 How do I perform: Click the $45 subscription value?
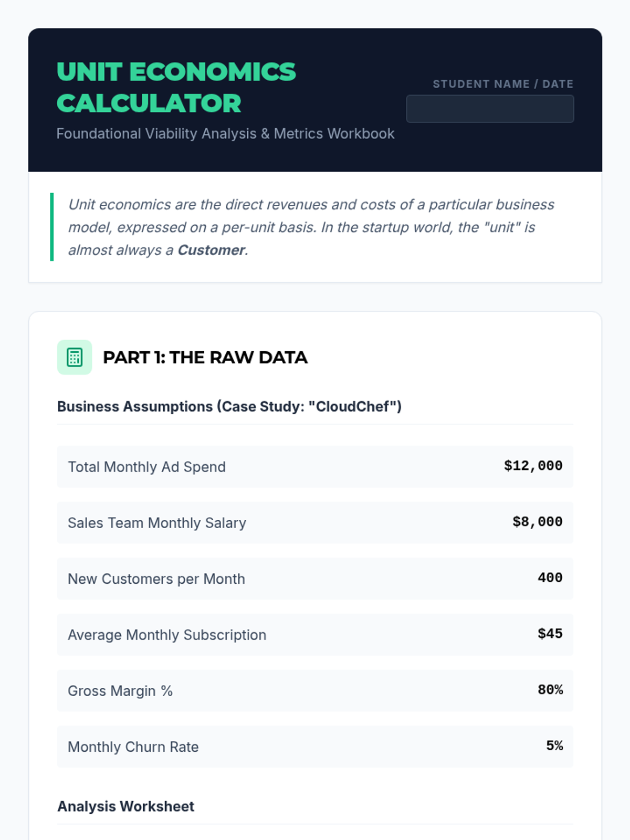(550, 634)
